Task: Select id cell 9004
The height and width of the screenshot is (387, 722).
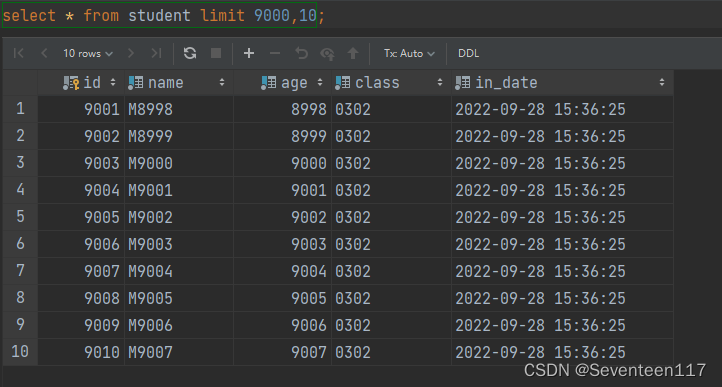Action: [81, 190]
